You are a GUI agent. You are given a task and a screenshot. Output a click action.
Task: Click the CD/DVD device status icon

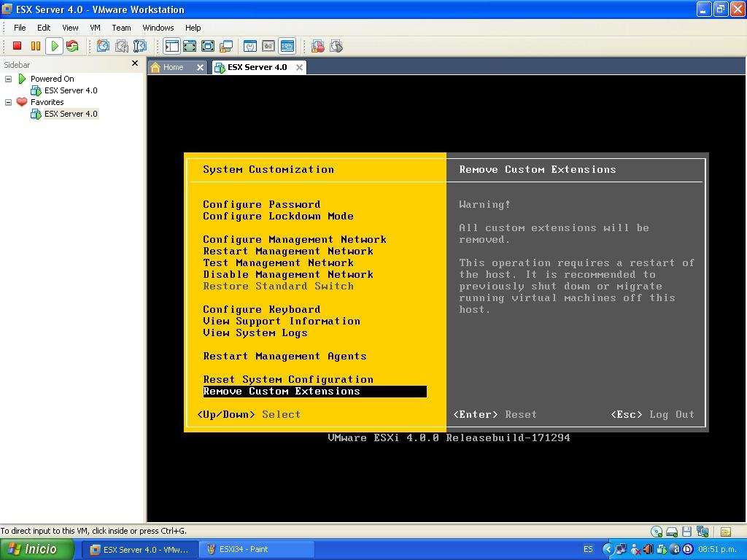657,532
